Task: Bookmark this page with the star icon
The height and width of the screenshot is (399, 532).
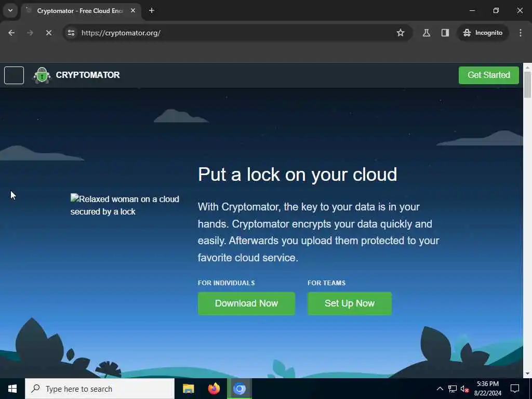Action: pyautogui.click(x=401, y=33)
